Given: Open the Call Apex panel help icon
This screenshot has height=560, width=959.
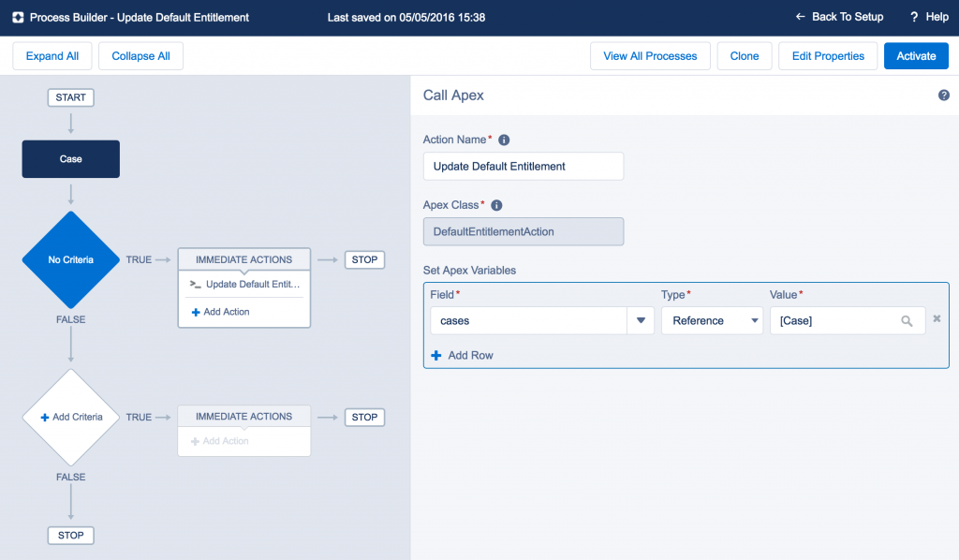Looking at the screenshot, I should (944, 96).
